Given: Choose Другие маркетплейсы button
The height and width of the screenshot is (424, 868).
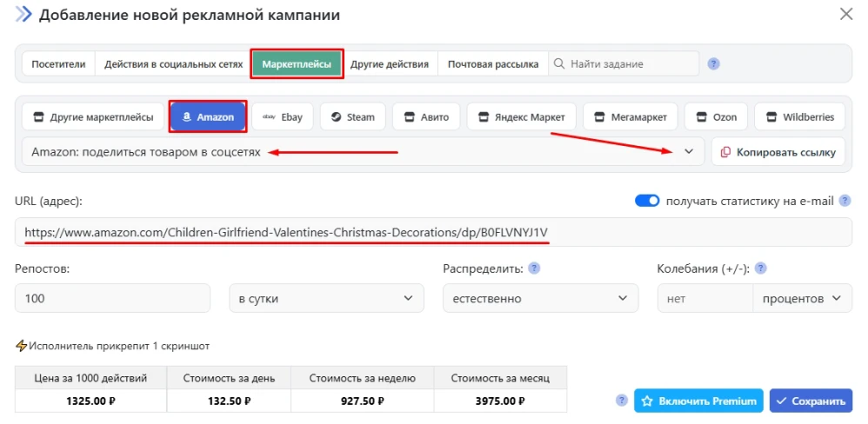Looking at the screenshot, I should click(x=94, y=117).
